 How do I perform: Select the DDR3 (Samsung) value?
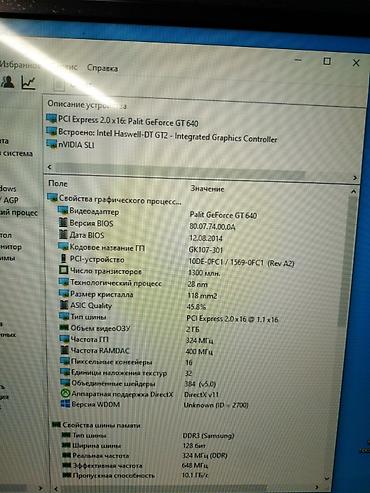pyautogui.click(x=208, y=435)
